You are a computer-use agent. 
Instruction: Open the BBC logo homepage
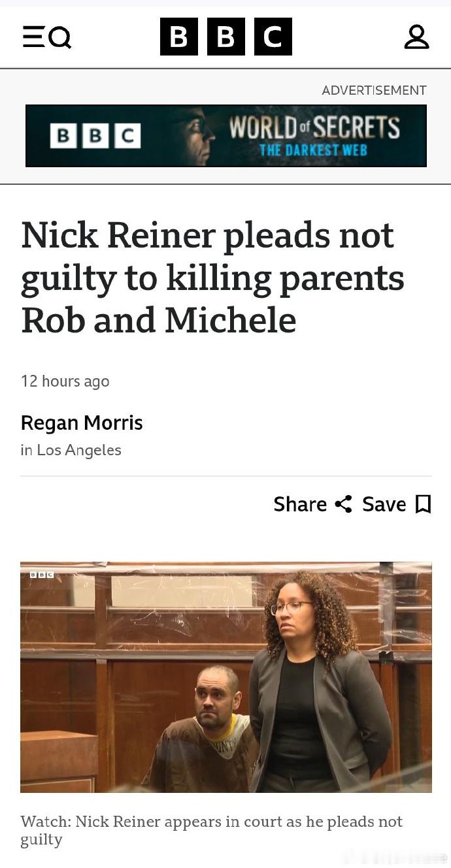click(x=225, y=37)
